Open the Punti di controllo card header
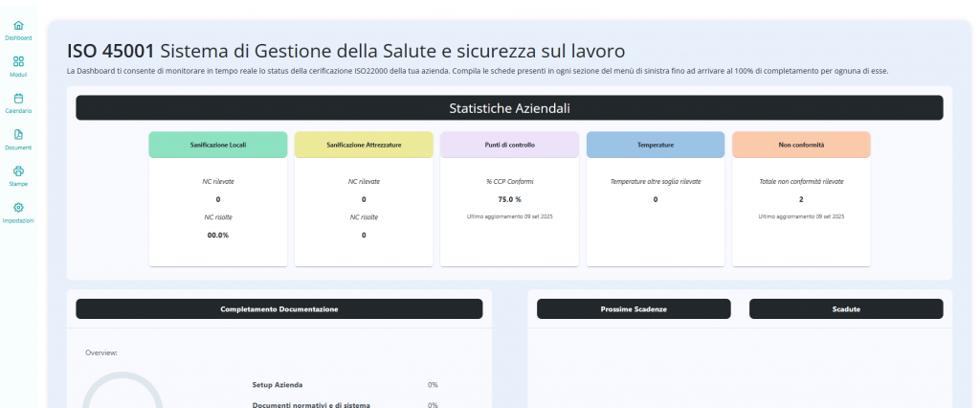Screen dimensions: 980x408 (x=509, y=145)
